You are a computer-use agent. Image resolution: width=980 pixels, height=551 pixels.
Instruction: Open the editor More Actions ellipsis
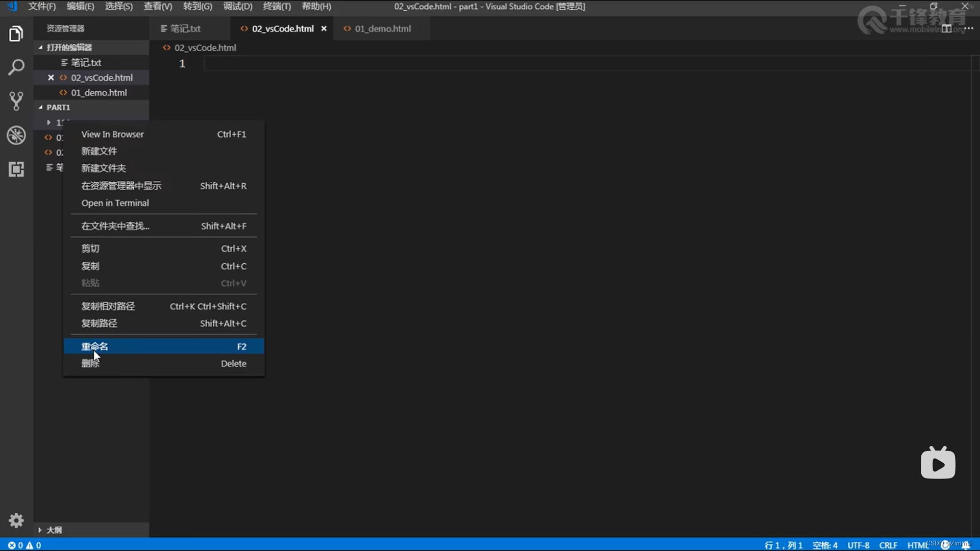968,29
